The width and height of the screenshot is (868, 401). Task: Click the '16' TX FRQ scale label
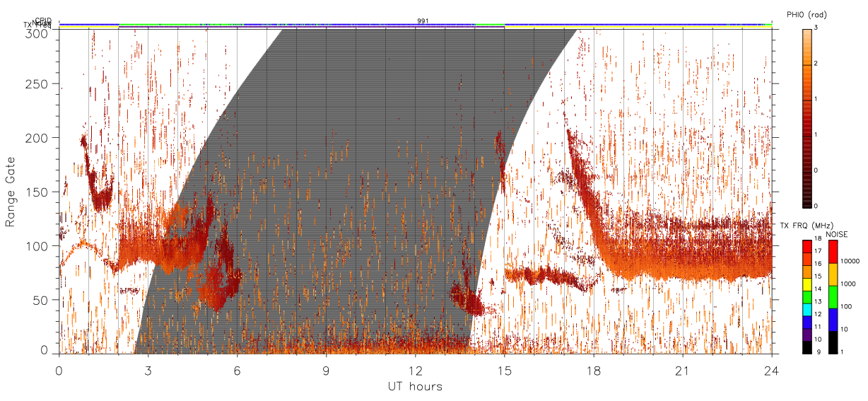pyautogui.click(x=818, y=265)
